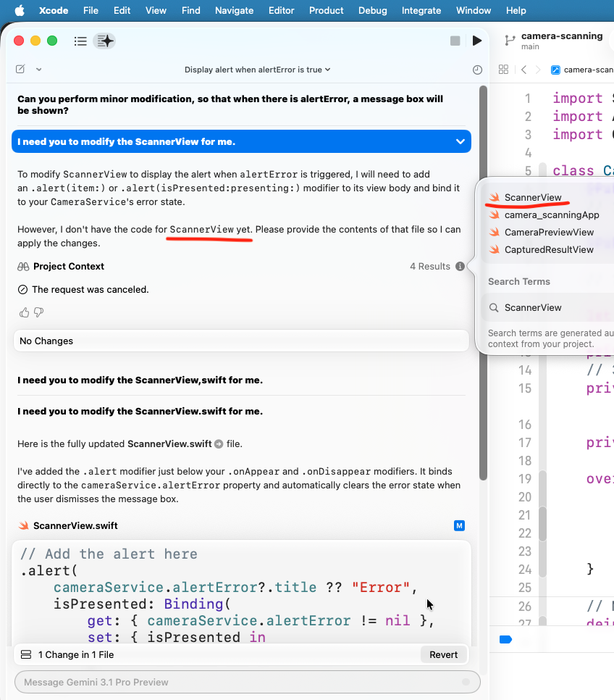
Task: Click the Revert button
Action: tap(443, 654)
